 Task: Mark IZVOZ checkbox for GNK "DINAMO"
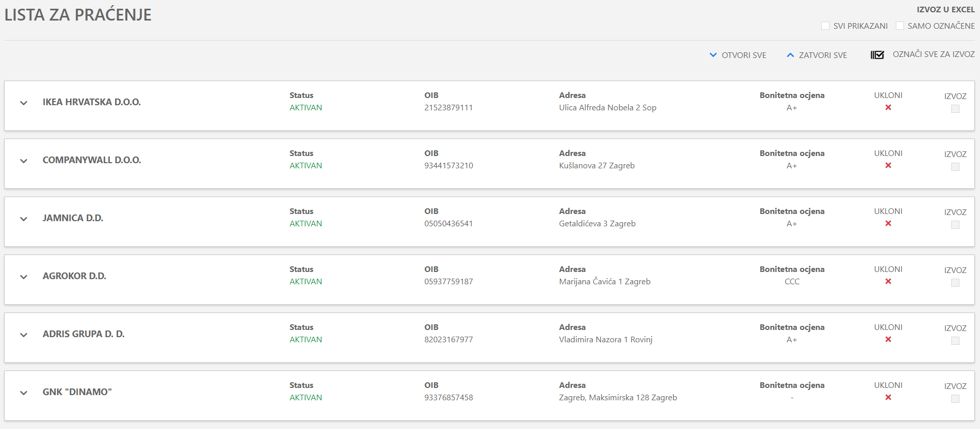click(x=955, y=399)
